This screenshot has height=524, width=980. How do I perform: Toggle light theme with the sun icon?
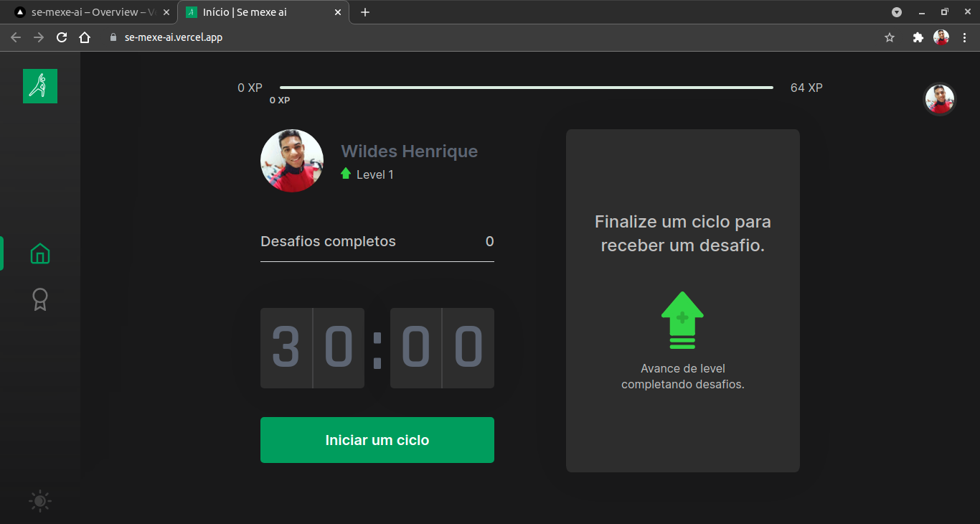(x=40, y=500)
